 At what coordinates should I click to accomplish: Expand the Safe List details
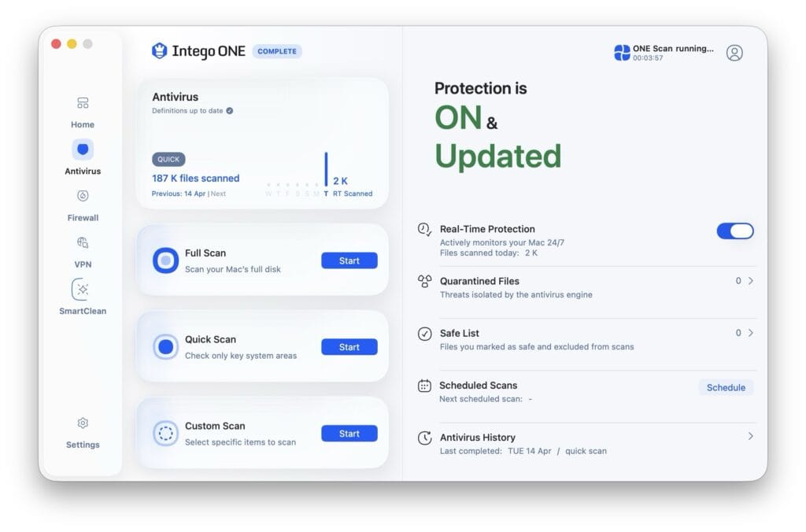[749, 333]
